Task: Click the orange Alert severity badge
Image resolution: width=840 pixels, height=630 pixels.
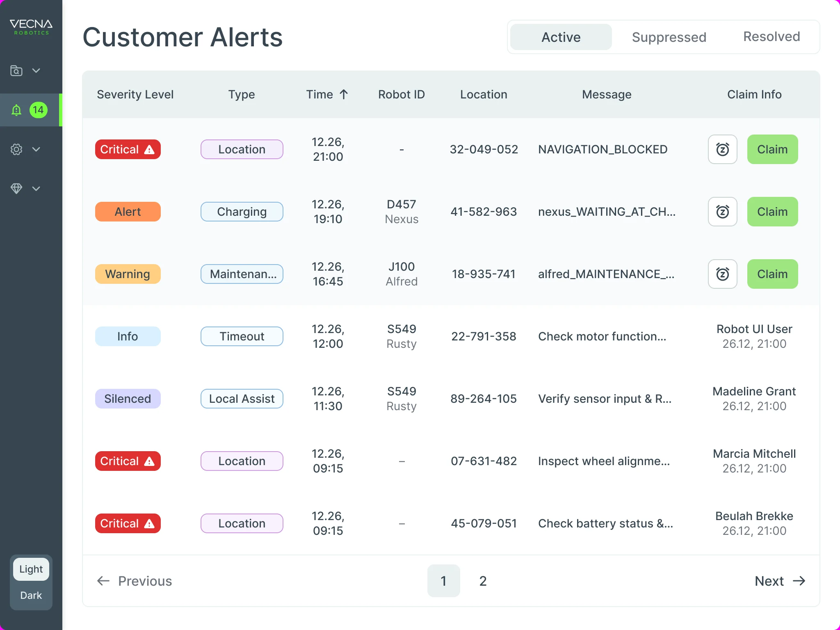Action: point(128,212)
